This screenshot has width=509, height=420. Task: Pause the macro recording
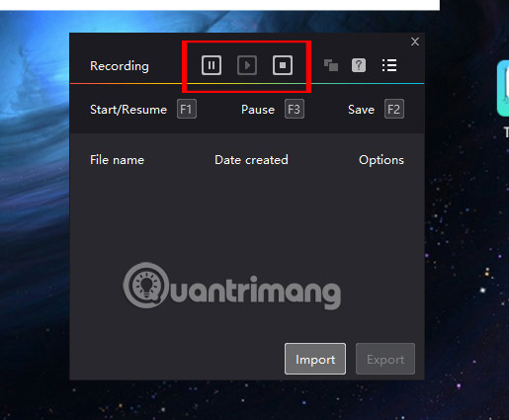212,65
